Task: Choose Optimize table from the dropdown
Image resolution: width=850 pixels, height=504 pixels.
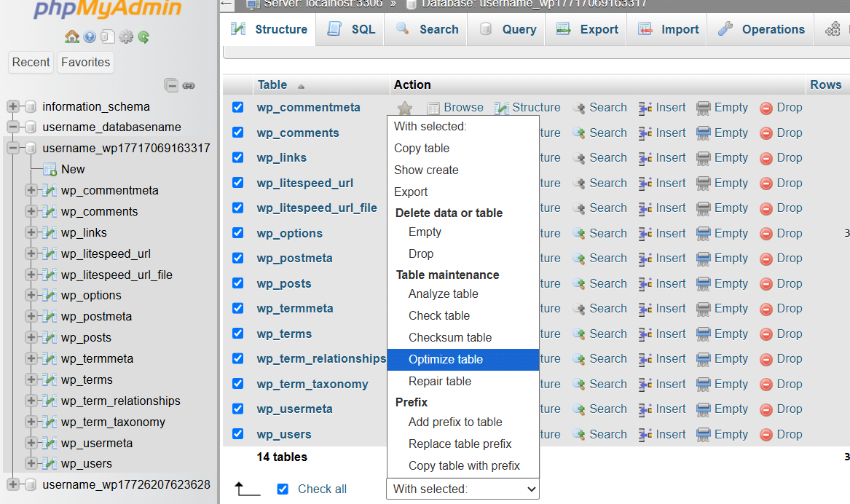Action: [463, 359]
